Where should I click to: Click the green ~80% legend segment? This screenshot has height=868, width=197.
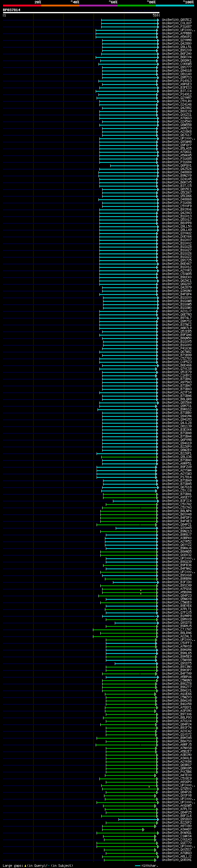pos(136,6)
